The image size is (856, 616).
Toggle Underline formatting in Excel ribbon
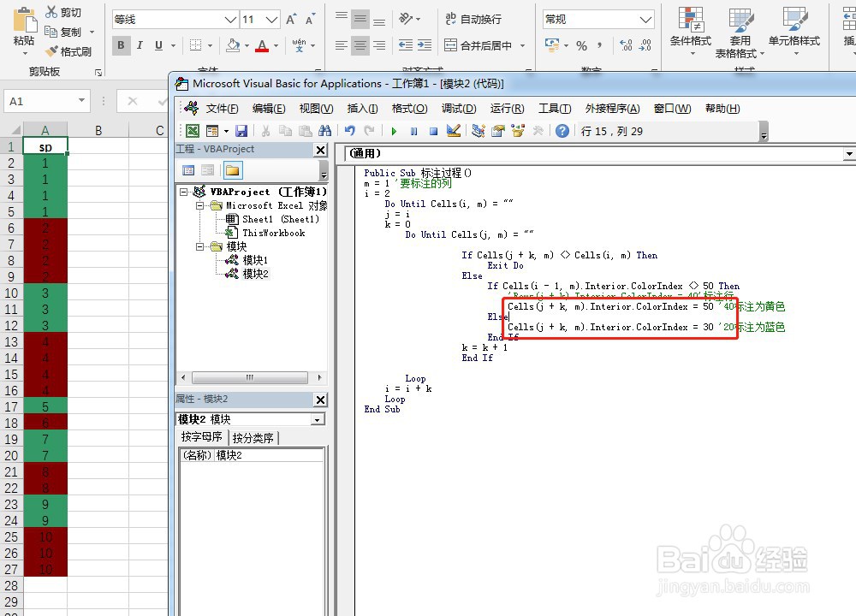158,45
